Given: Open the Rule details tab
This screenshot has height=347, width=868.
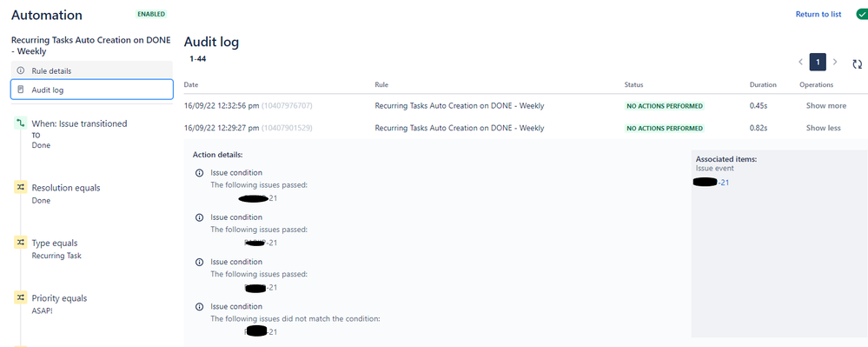Looking at the screenshot, I should [92, 70].
